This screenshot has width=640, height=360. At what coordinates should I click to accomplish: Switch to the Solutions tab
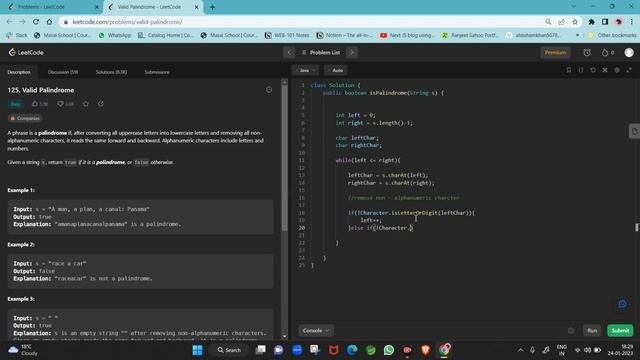tap(111, 72)
